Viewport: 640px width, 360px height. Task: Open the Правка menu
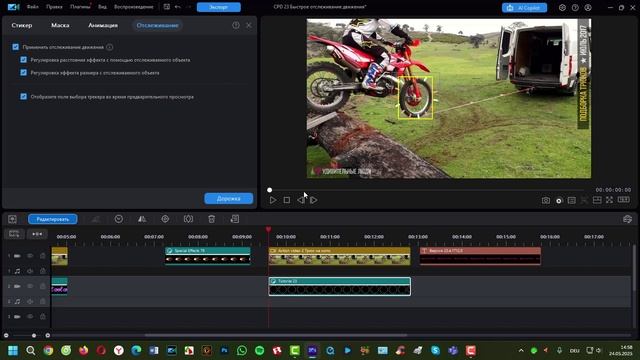coord(54,7)
